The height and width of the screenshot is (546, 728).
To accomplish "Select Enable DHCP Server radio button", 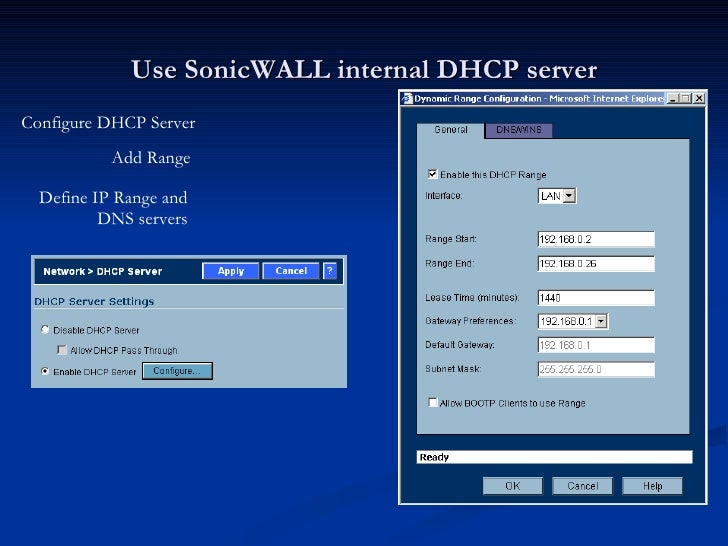I will (x=45, y=371).
